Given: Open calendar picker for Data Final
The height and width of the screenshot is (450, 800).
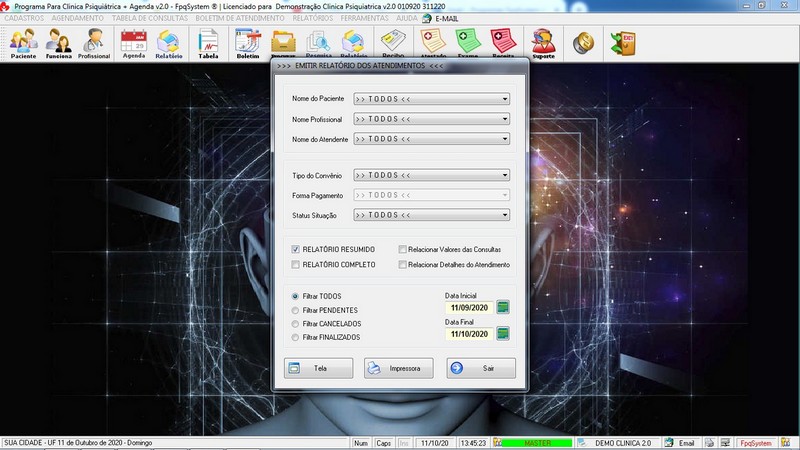Looking at the screenshot, I should point(503,333).
